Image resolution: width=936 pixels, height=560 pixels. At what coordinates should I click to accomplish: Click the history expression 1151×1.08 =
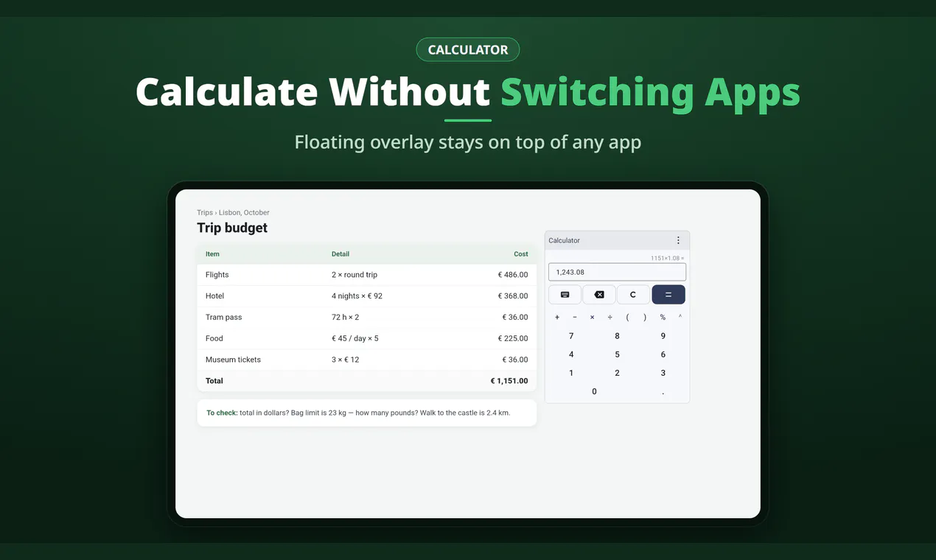(x=667, y=258)
